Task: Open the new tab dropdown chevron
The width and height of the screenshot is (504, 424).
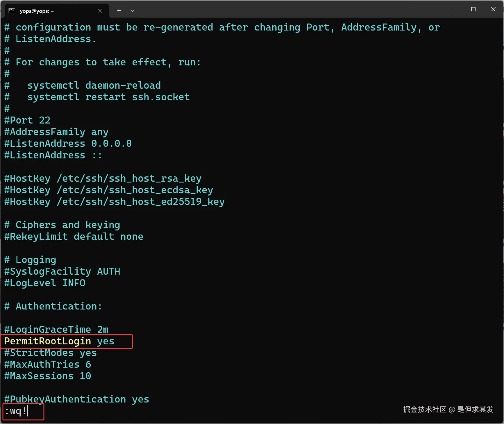Action: [132, 11]
